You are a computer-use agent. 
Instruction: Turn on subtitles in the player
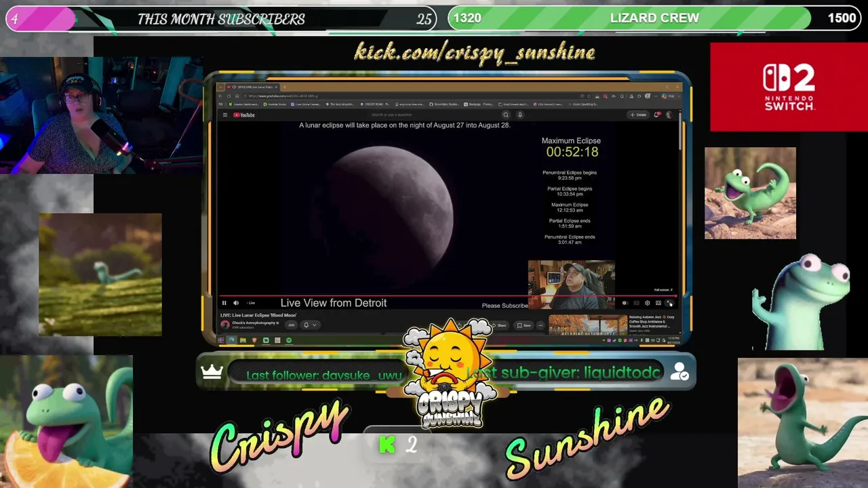point(636,303)
